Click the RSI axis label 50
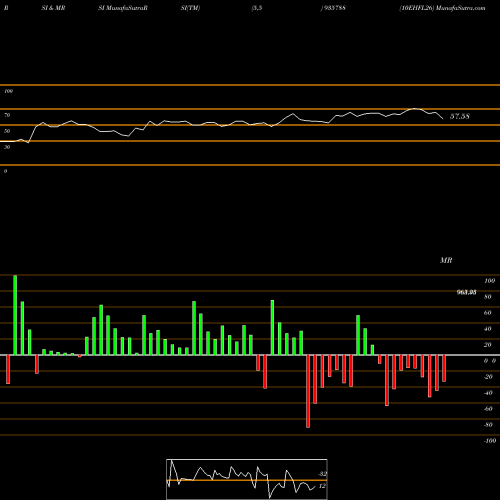This screenshot has height=500, width=500. pyautogui.click(x=7, y=131)
